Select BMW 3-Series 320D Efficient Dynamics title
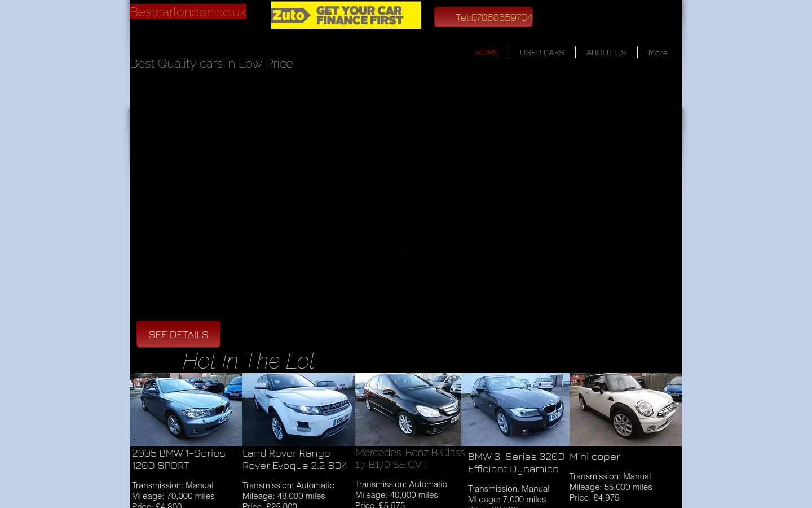The height and width of the screenshot is (508, 812). click(516, 463)
